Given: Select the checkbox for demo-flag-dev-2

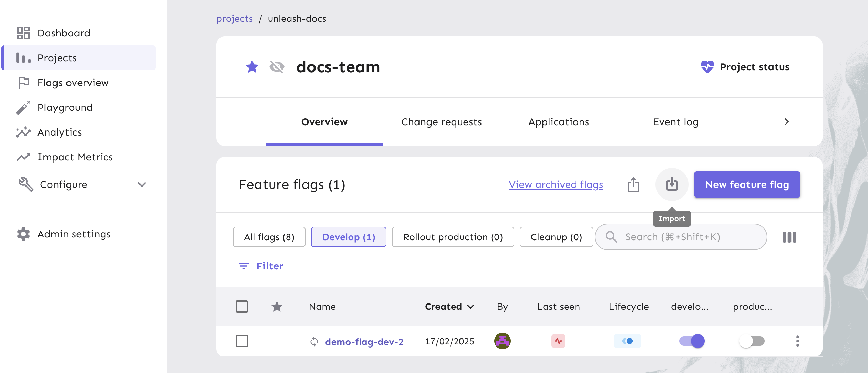Looking at the screenshot, I should tap(242, 341).
